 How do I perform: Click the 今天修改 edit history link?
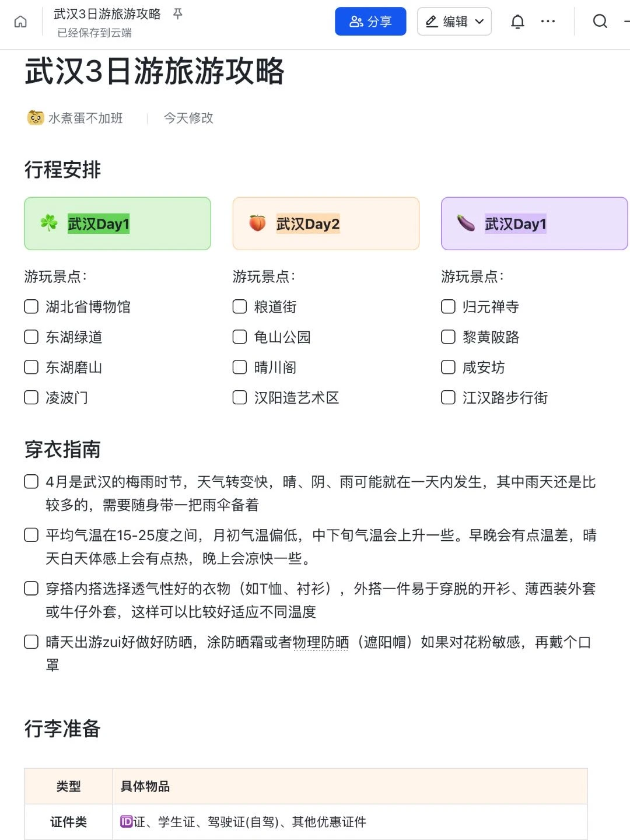click(x=188, y=118)
